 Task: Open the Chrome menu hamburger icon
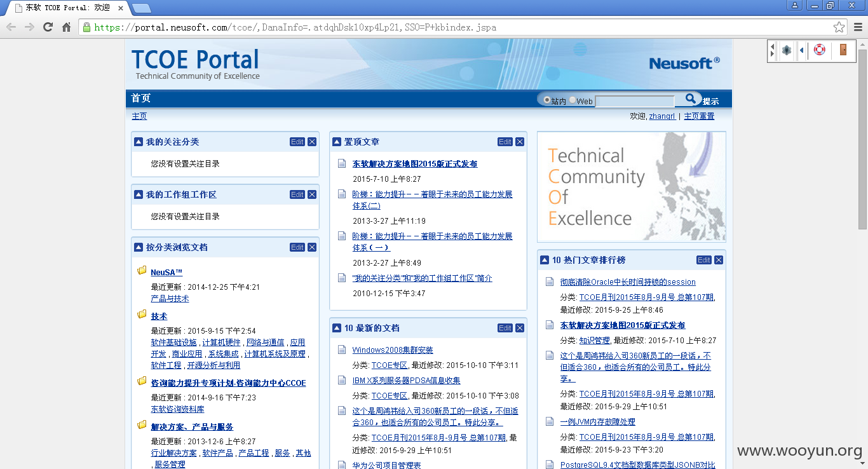point(858,27)
